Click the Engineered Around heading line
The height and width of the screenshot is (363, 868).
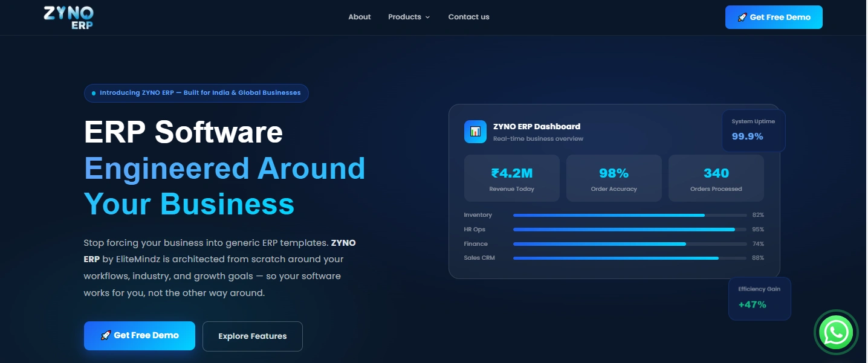(225, 169)
